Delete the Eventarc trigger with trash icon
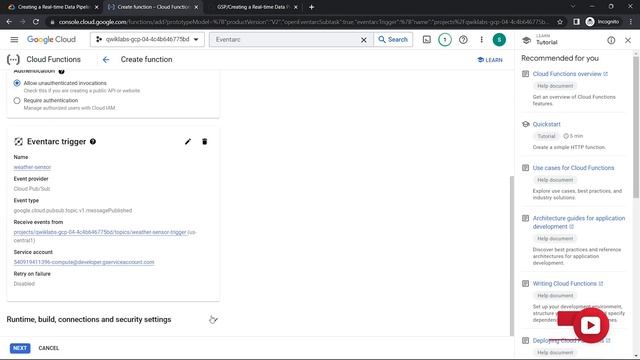Screen dimensions: 640x360 click(204, 142)
